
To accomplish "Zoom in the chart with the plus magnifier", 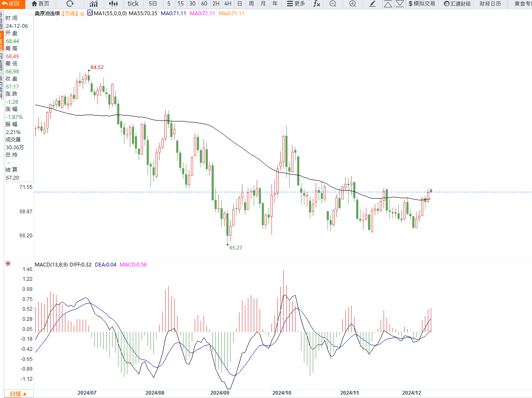I will coord(353,4).
